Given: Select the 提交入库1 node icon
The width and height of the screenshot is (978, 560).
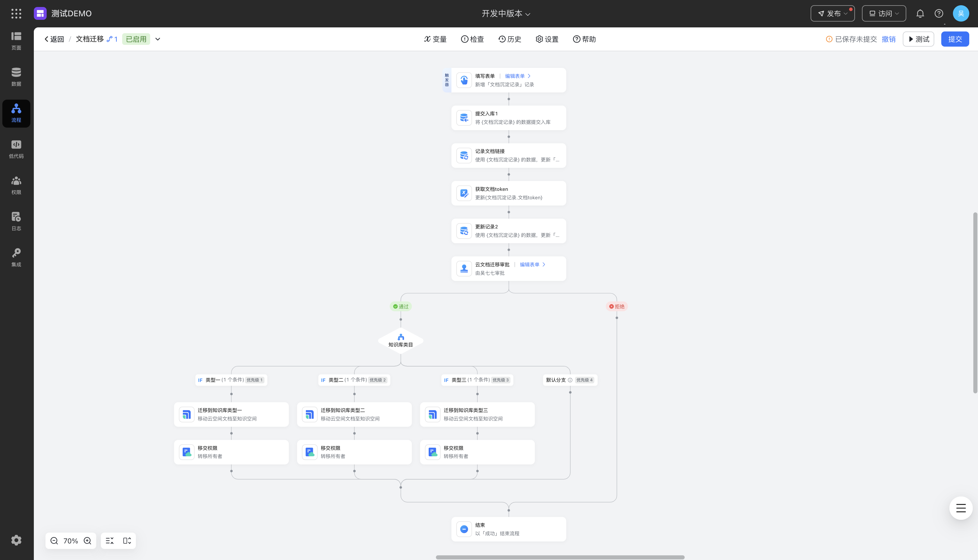Looking at the screenshot, I should [x=464, y=118].
